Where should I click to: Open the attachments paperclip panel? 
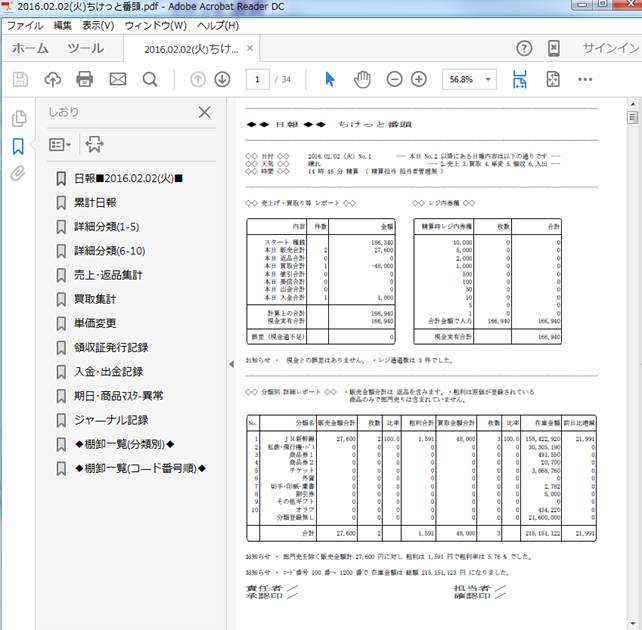tap(18, 174)
